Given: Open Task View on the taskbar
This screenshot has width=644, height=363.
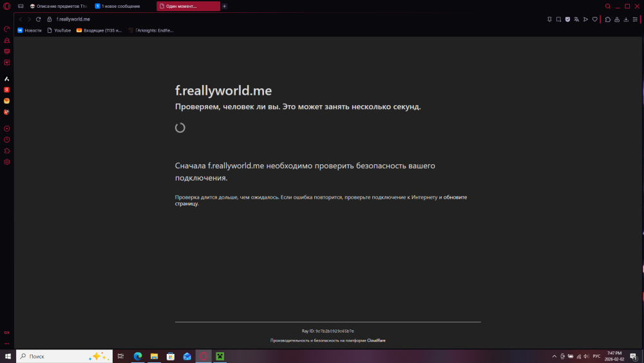Looking at the screenshot, I should (121, 357).
